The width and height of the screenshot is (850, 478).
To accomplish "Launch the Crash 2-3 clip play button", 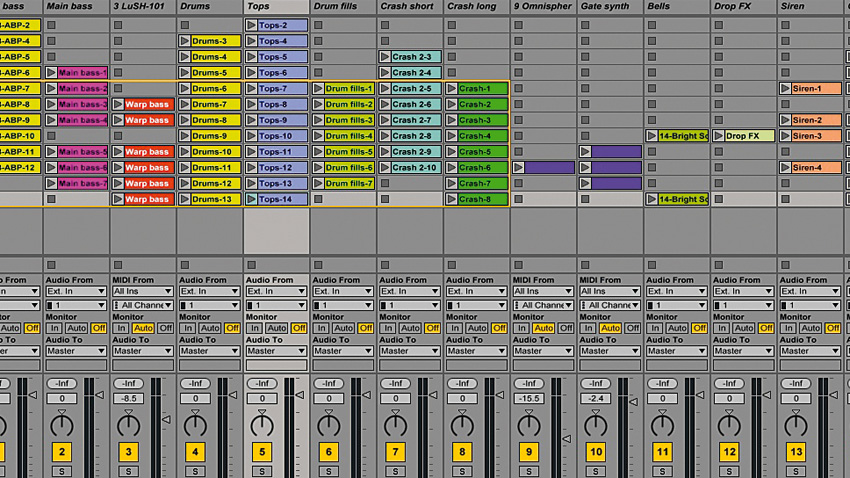I will (385, 56).
